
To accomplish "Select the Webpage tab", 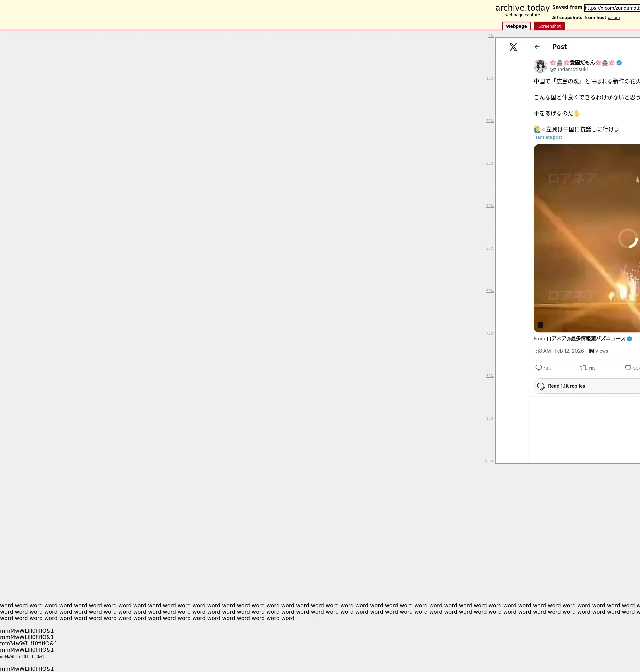I will [x=516, y=26].
